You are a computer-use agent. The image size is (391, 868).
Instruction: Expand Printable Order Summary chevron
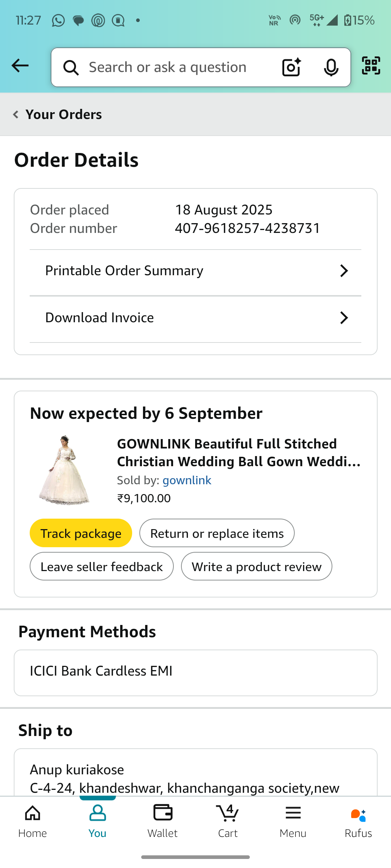344,271
